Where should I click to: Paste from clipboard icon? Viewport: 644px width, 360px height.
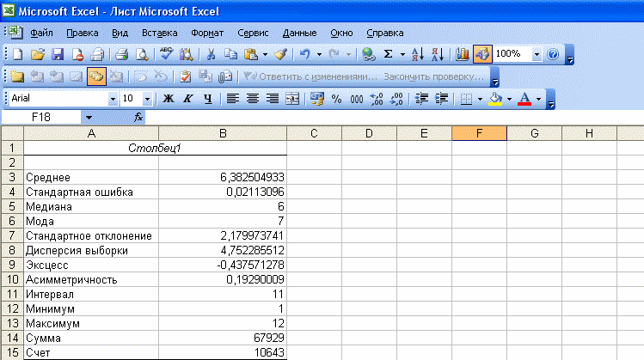[251, 54]
